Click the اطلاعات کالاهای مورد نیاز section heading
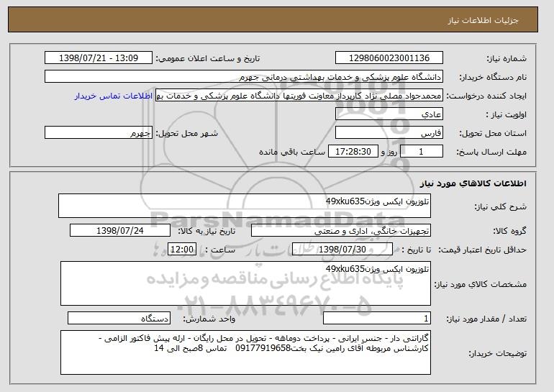 pyautogui.click(x=473, y=183)
